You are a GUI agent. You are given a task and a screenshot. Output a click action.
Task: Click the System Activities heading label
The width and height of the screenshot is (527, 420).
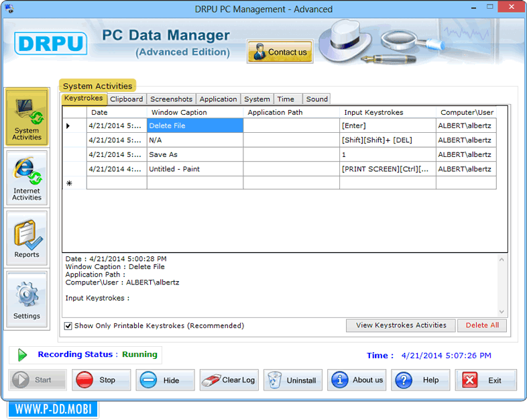97,86
